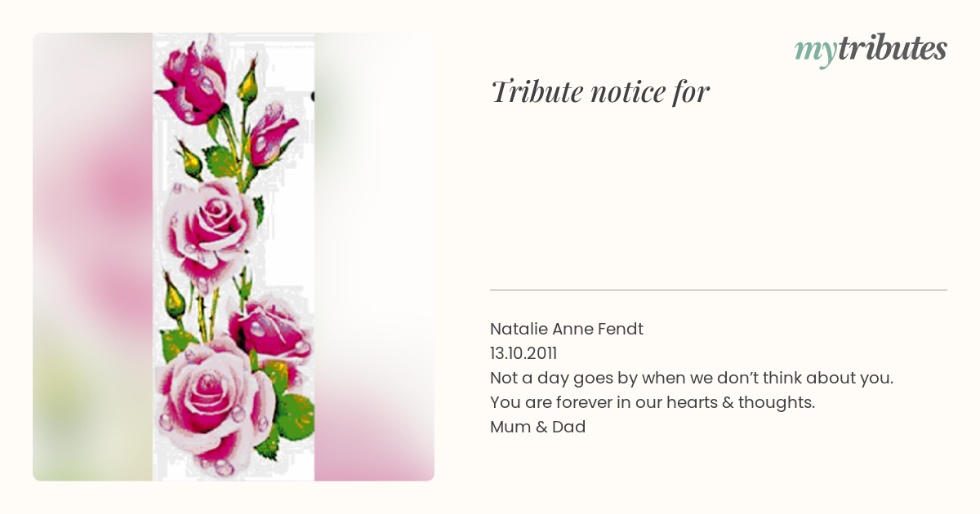This screenshot has height=514, width=980.
Task: Click the horizontal divider line
Action: (719, 290)
